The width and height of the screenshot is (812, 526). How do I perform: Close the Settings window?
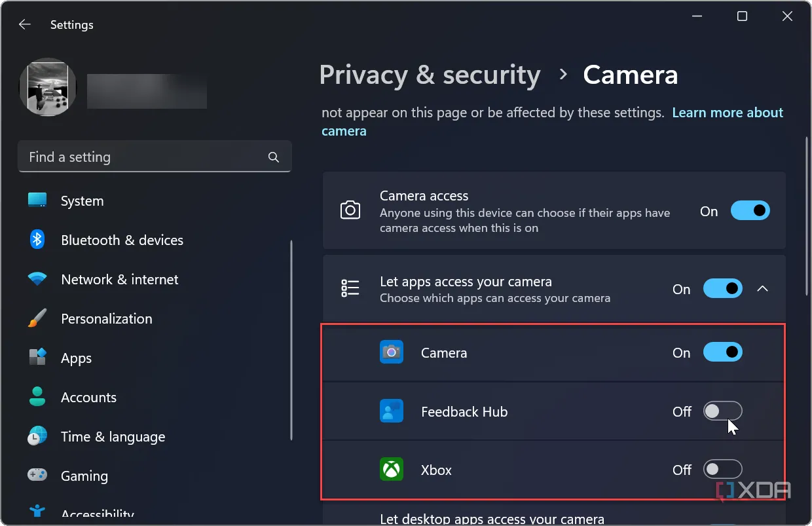click(787, 16)
